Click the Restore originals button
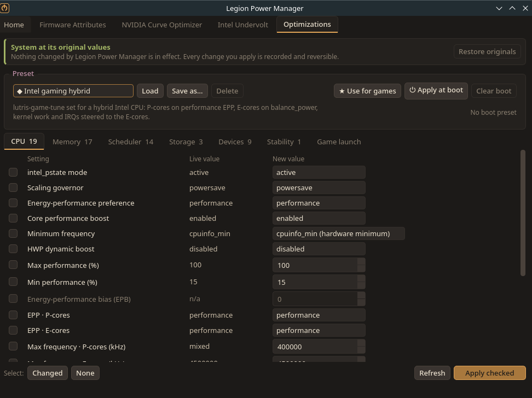Viewport: 532px width, 398px height. pos(487,51)
